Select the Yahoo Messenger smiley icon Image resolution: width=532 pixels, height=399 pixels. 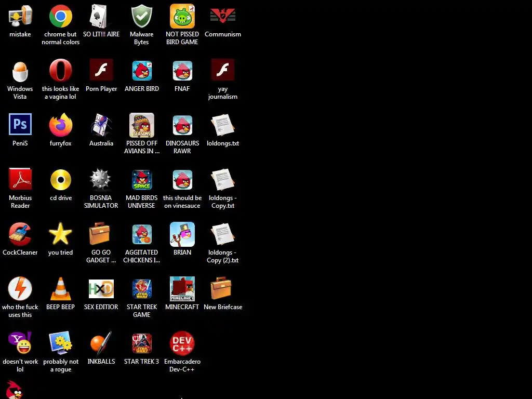tap(20, 343)
